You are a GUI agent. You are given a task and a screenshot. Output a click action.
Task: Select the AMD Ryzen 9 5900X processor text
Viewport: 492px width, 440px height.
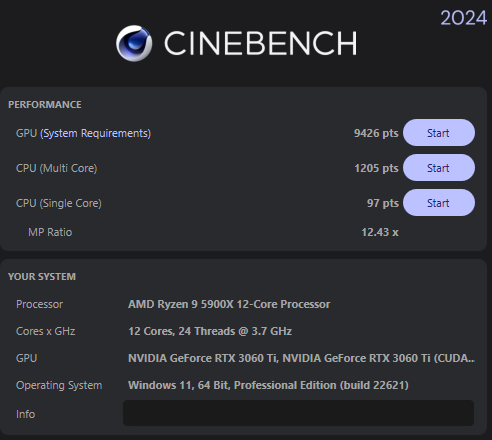pos(229,304)
